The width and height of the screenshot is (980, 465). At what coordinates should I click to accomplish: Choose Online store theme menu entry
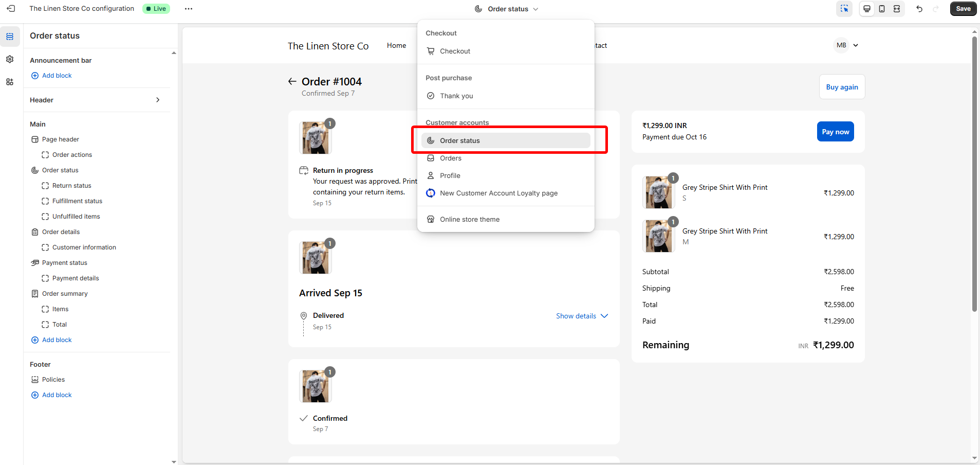[469, 219]
